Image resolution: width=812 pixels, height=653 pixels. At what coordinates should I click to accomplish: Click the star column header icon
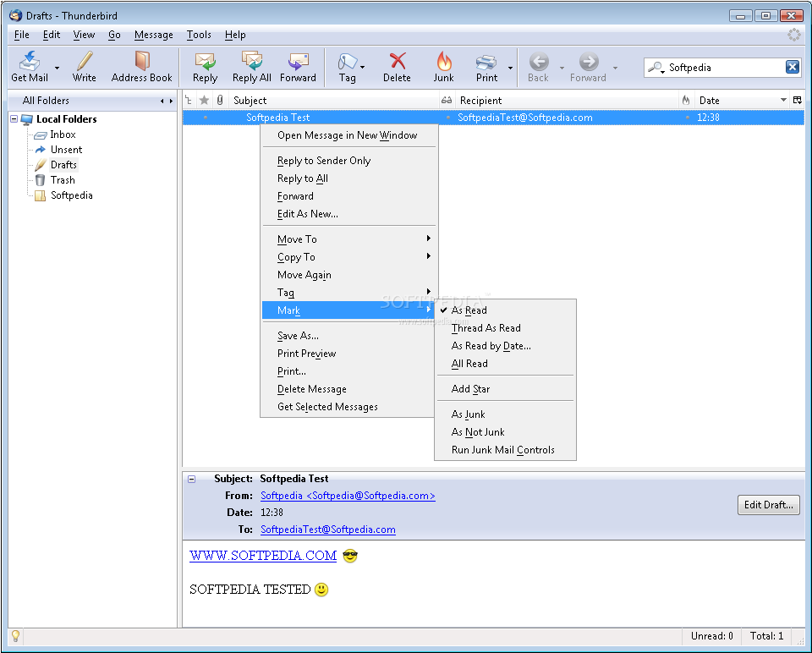click(x=205, y=100)
